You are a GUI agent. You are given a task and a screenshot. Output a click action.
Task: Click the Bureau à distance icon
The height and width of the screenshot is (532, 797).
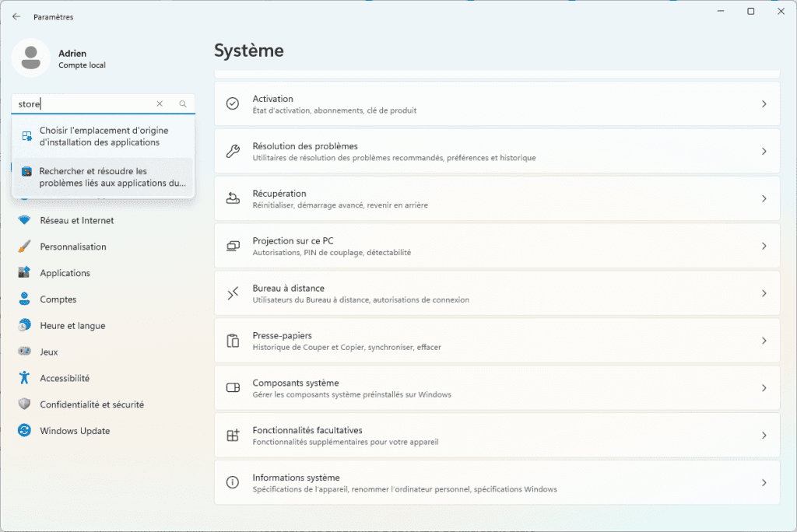pyautogui.click(x=233, y=293)
